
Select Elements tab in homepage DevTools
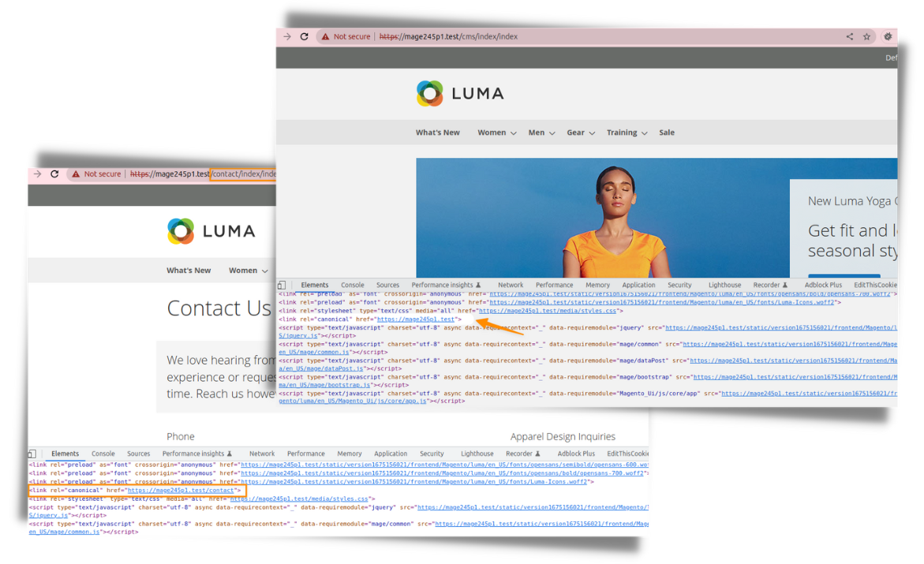315,286
